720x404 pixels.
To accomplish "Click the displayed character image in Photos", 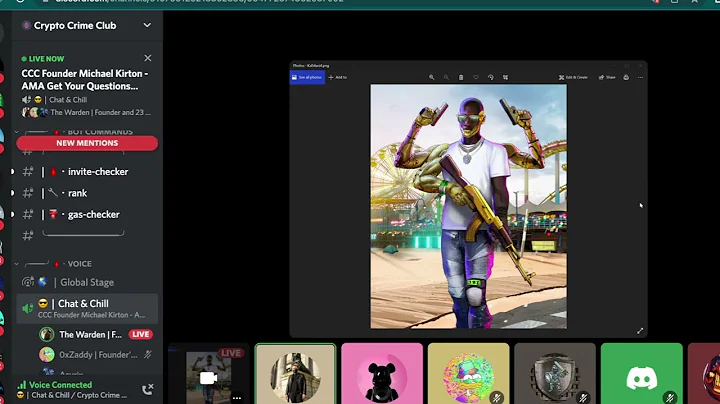I will pos(468,206).
